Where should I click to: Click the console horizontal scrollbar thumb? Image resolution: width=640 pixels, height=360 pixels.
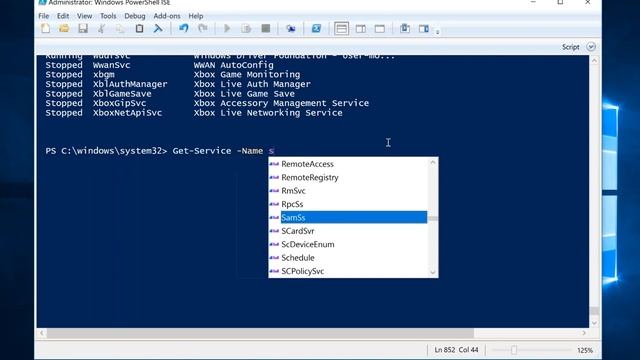point(260,333)
